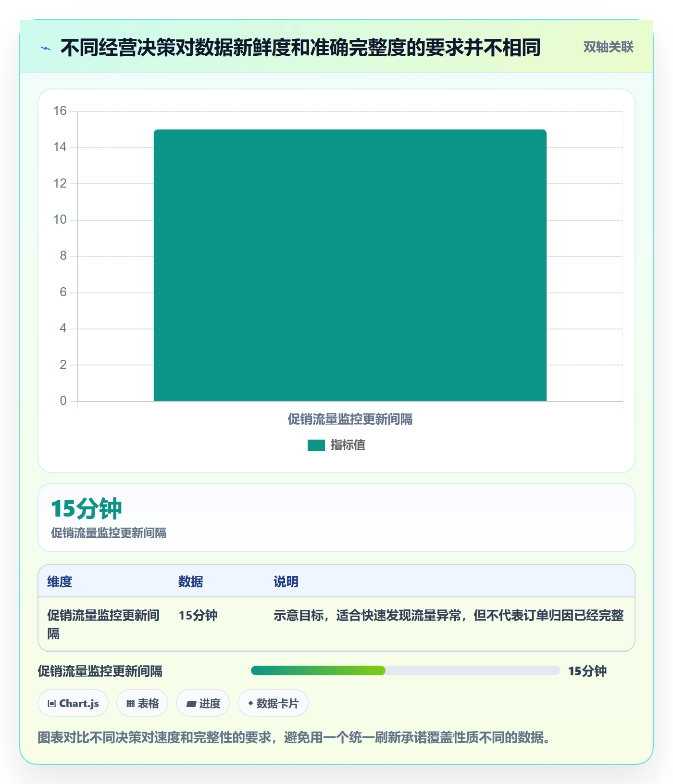Click the Chart.js chip
This screenshot has height=784, width=673.
73,703
